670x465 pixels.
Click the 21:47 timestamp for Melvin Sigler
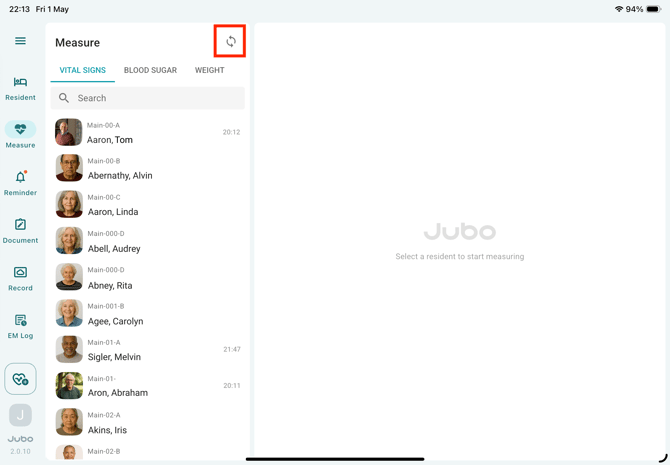click(232, 349)
